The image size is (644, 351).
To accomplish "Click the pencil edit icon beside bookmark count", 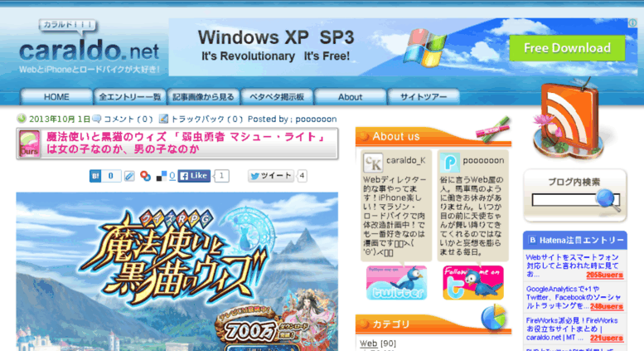I will tap(129, 176).
